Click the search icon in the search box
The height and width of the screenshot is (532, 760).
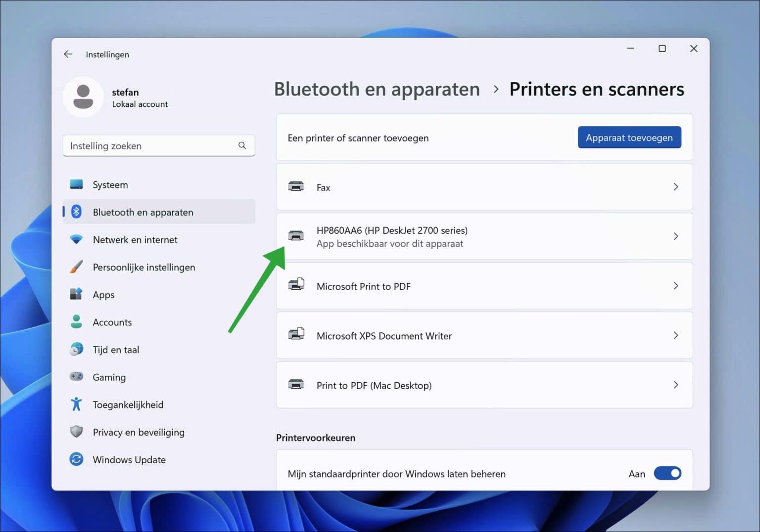click(x=242, y=145)
